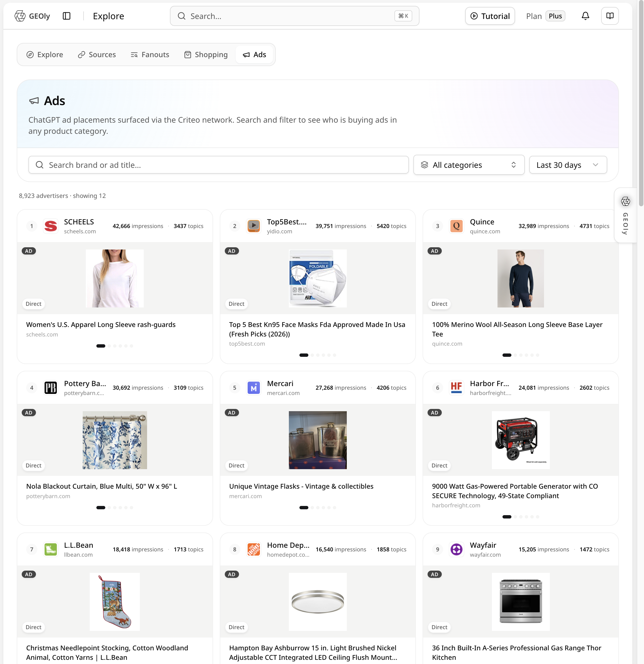
Task: Click the SCHEELS brand logo
Action: (x=51, y=226)
